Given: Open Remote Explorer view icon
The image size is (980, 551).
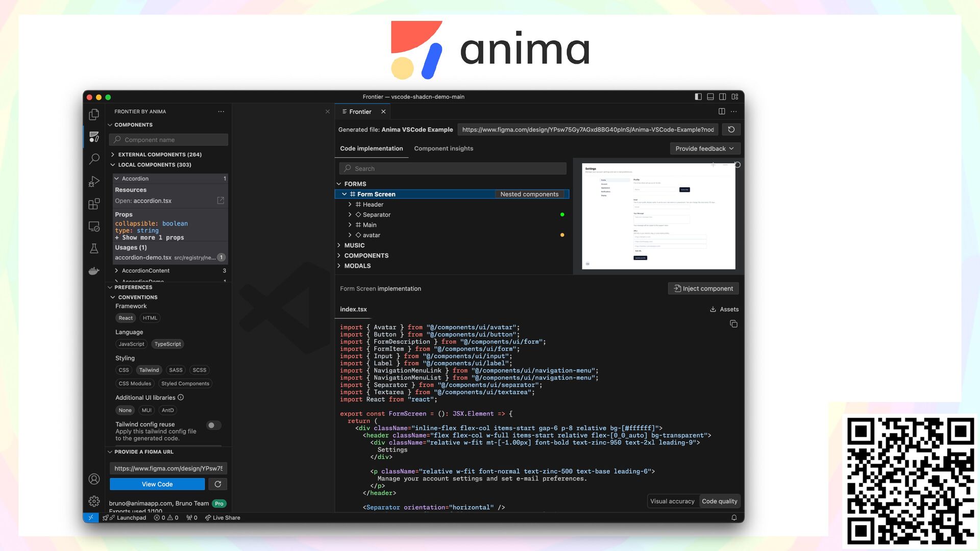Looking at the screenshot, I should click(x=94, y=227).
